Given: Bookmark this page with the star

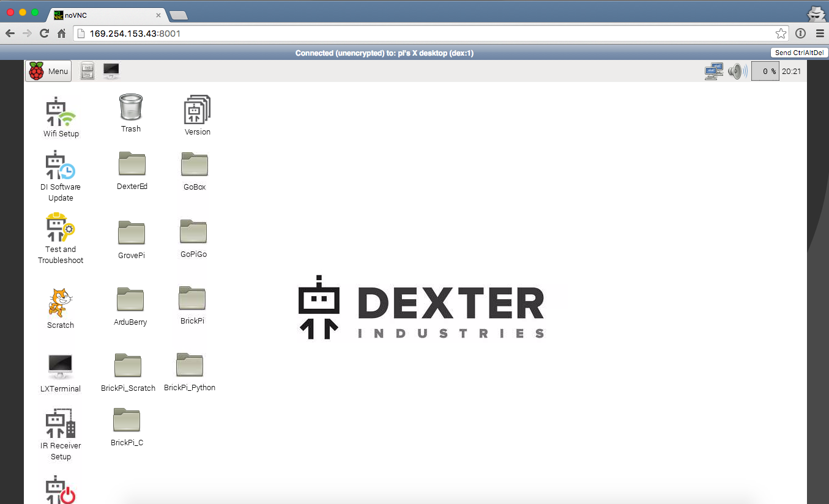Looking at the screenshot, I should [x=781, y=34].
